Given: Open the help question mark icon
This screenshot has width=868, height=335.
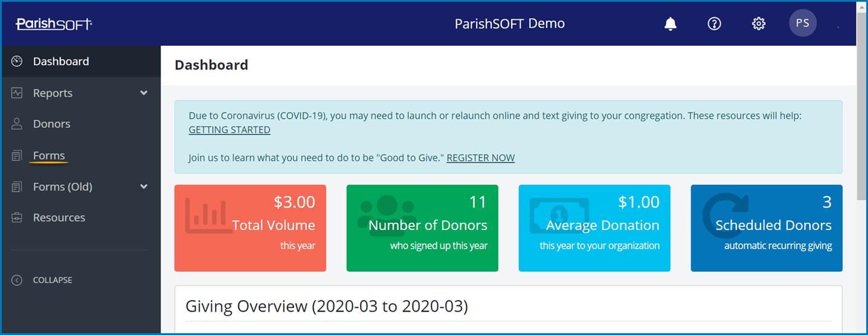Looking at the screenshot, I should pyautogui.click(x=714, y=24).
